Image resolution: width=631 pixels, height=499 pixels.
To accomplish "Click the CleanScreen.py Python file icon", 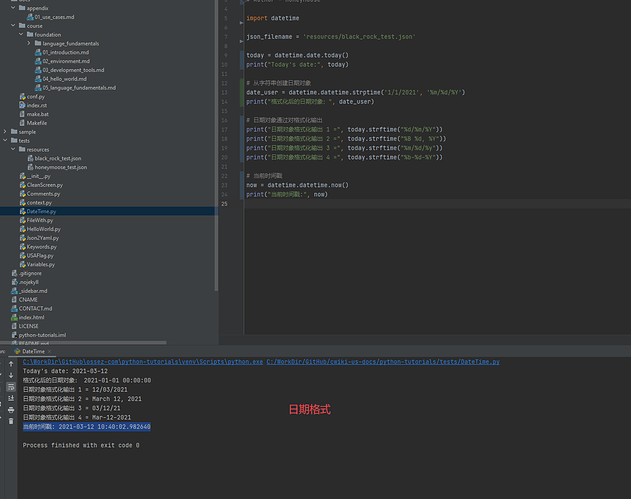I will 23,185.
